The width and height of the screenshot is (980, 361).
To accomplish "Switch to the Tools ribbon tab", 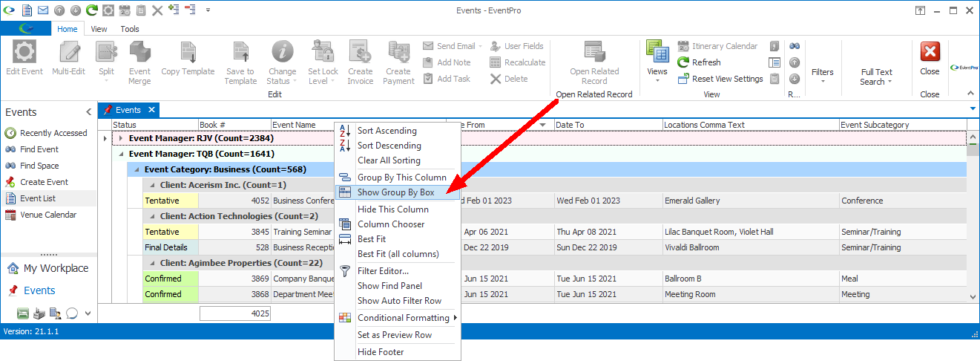I will click(x=130, y=29).
